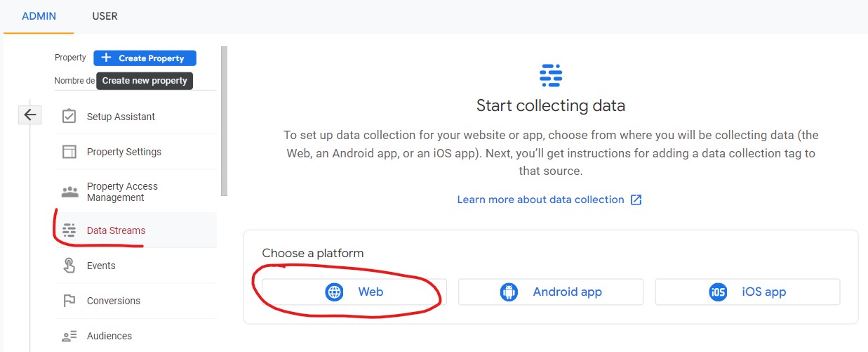Select the ADMIN tab
Image resolution: width=868 pixels, height=352 pixels.
[x=39, y=16]
